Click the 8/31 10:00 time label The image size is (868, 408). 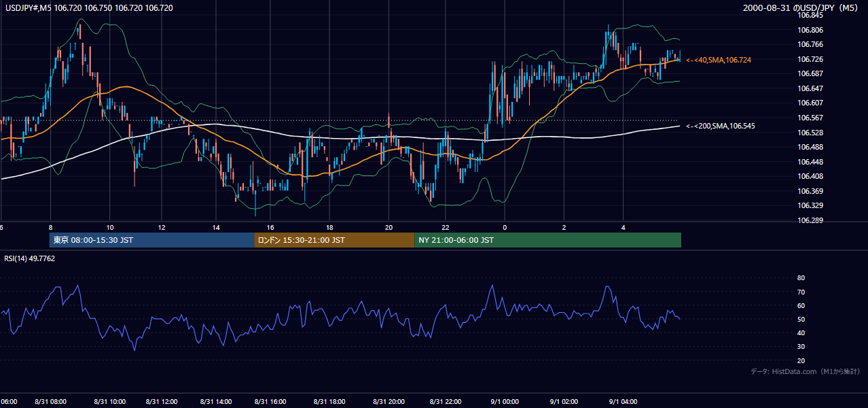click(x=110, y=402)
